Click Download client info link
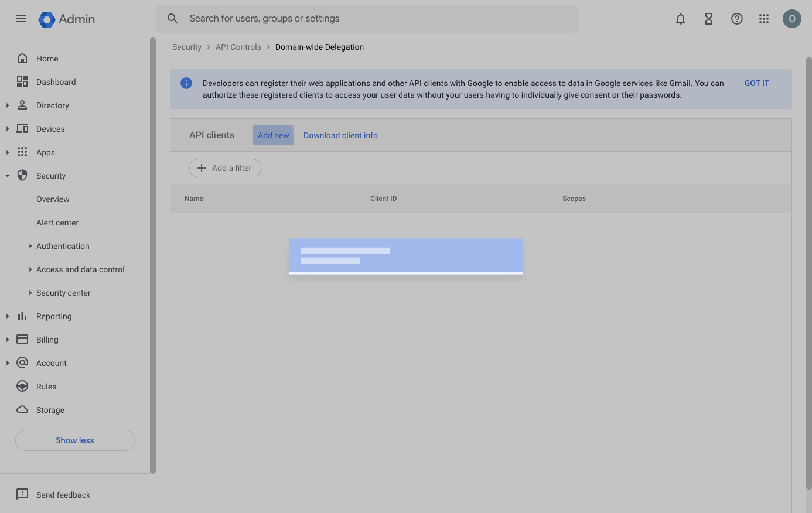Image resolution: width=812 pixels, height=513 pixels. [x=340, y=135]
